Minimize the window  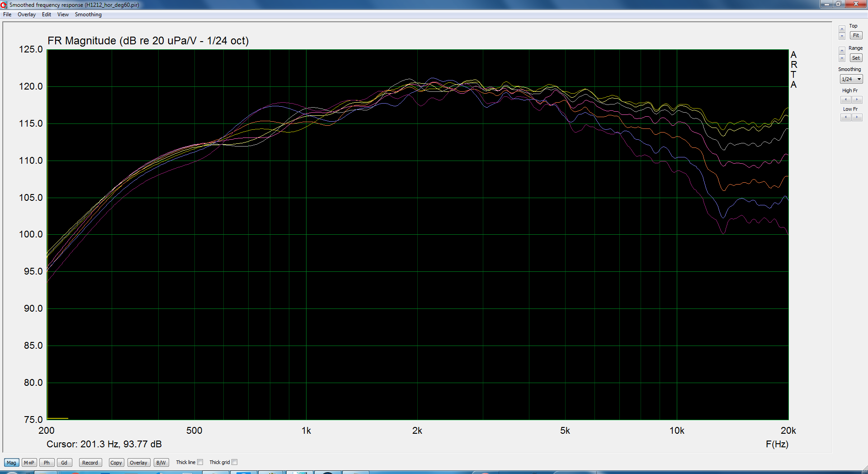pos(826,4)
